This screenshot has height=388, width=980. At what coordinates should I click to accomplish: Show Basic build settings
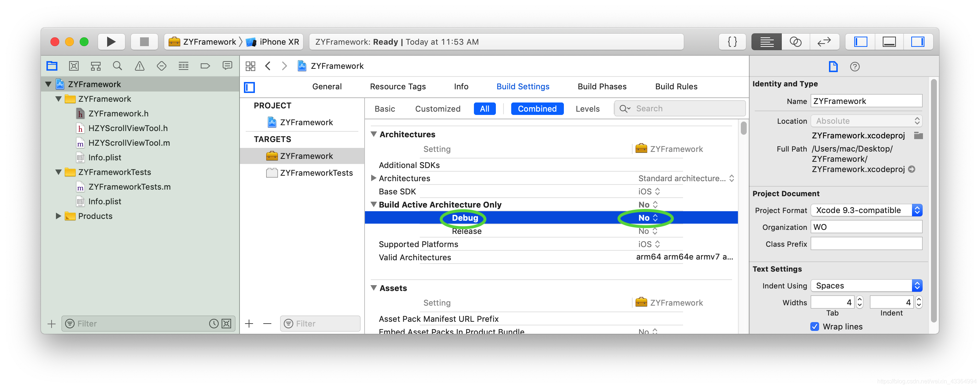pyautogui.click(x=385, y=109)
